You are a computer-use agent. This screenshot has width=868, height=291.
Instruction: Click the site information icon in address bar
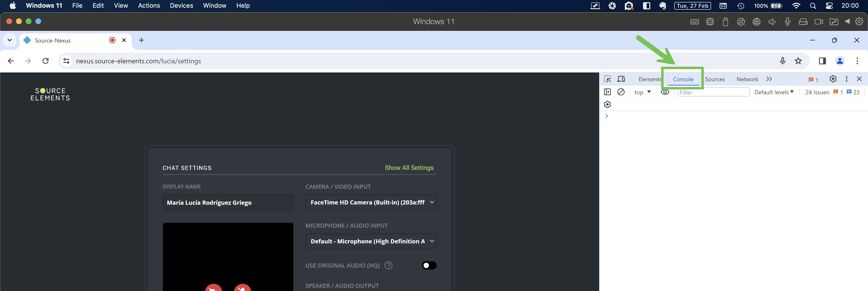pyautogui.click(x=66, y=61)
